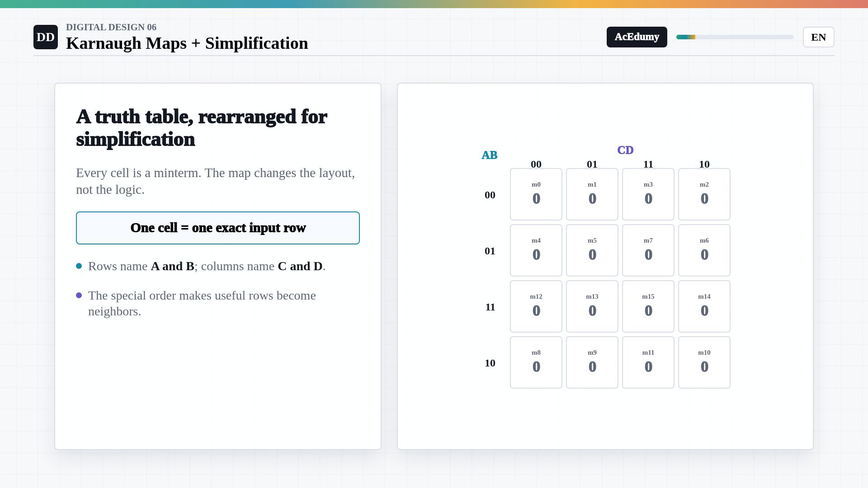The height and width of the screenshot is (488, 868).
Task: Click the 'One cell = one exact input row' box
Action: coord(218,228)
